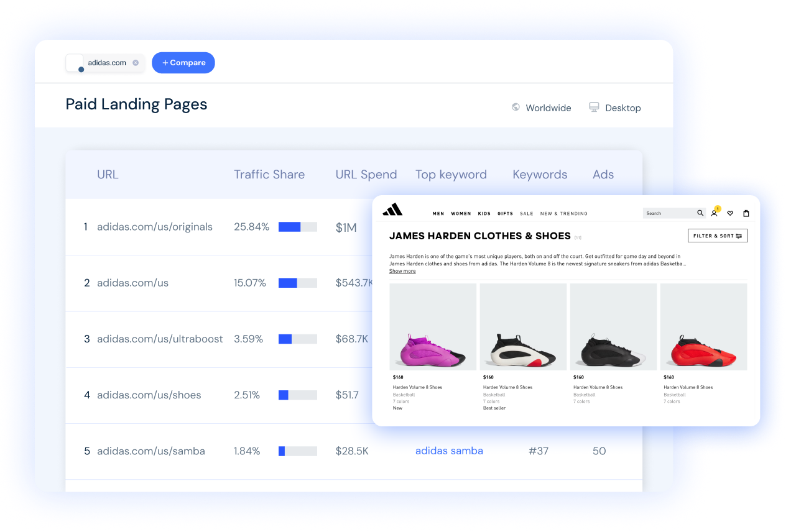
Task: Open NEW & TRENDING menu in preview
Action: tap(564, 213)
